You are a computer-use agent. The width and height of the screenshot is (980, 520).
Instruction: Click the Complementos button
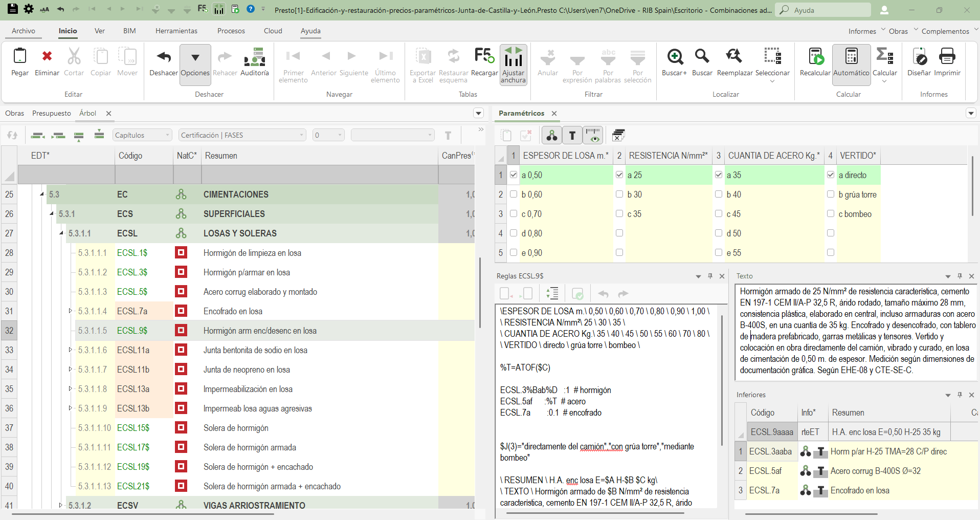coord(945,31)
